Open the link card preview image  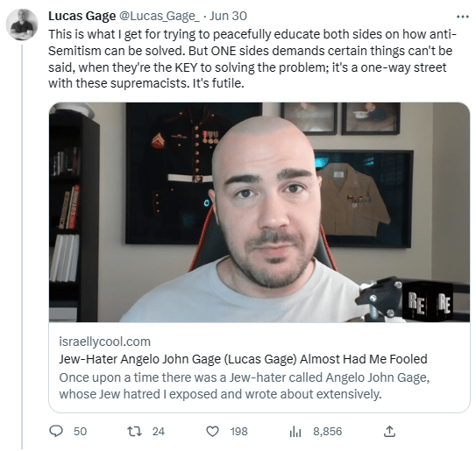259,212
